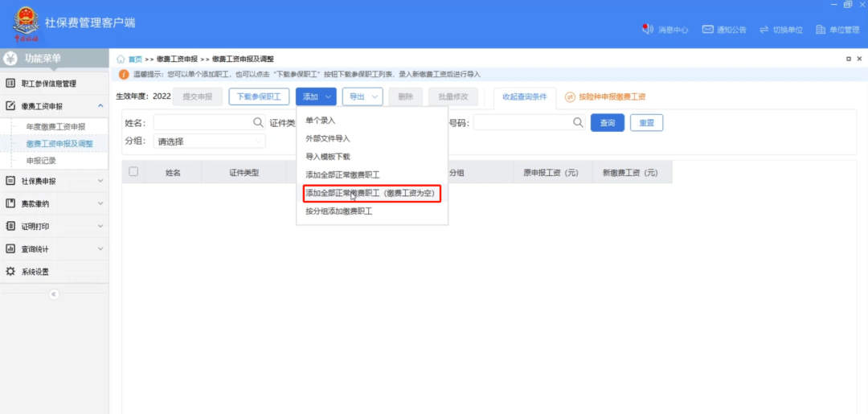Screen dimensions: 868x414
Task: Click the 首页 breadcrumb link
Action: pyautogui.click(x=135, y=59)
